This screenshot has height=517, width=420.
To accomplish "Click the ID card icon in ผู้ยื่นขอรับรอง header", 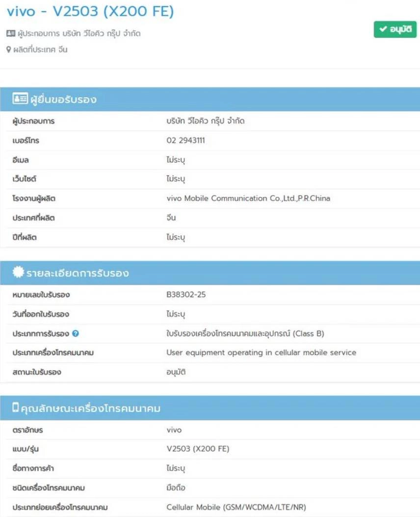I will click(20, 98).
